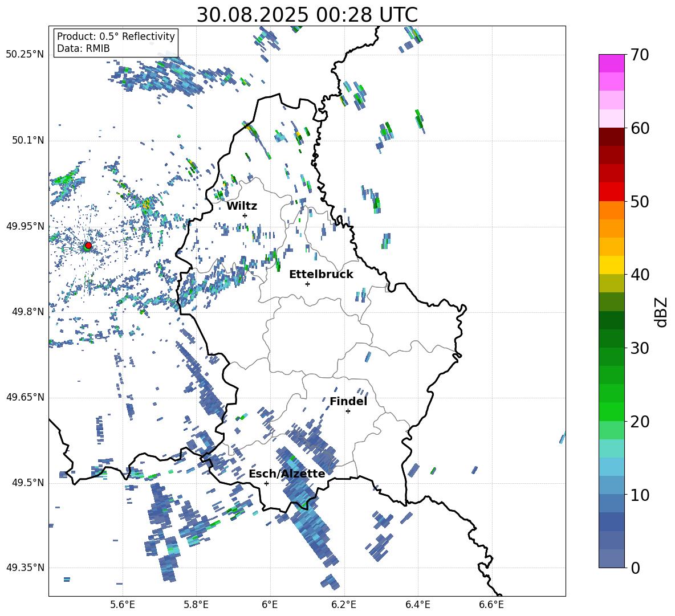
Task: Click the colorbar tick label 0
Action: coord(636,568)
